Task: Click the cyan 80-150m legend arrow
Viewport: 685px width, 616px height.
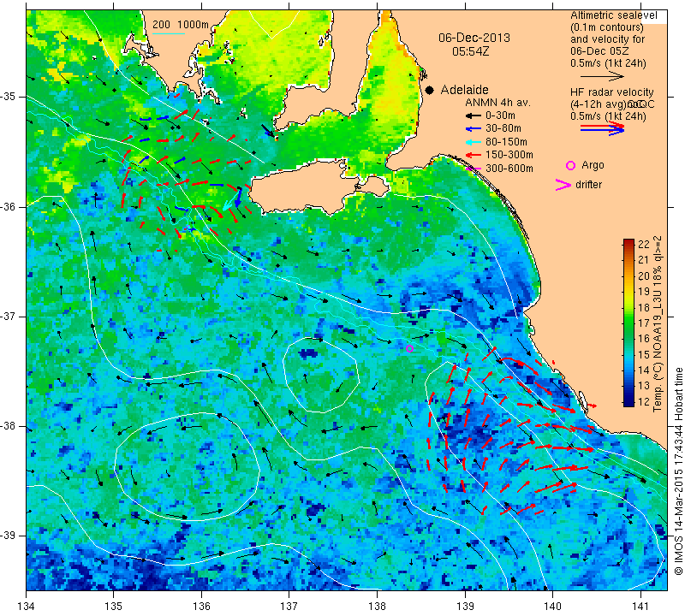Action: (473, 142)
